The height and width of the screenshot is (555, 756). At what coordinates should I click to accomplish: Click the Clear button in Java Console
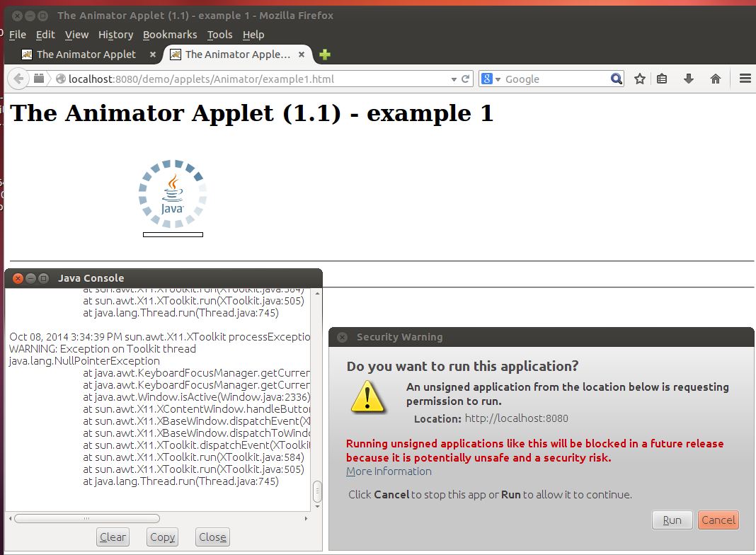coord(113,537)
